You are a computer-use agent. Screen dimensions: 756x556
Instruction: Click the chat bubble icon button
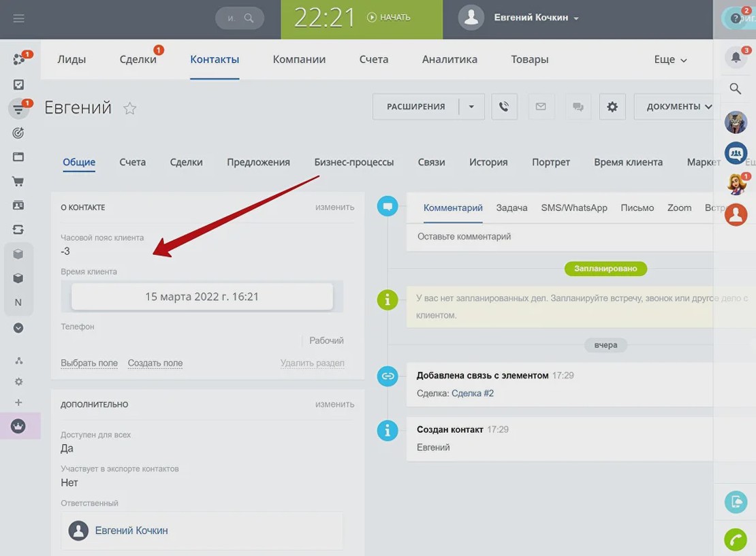(578, 107)
